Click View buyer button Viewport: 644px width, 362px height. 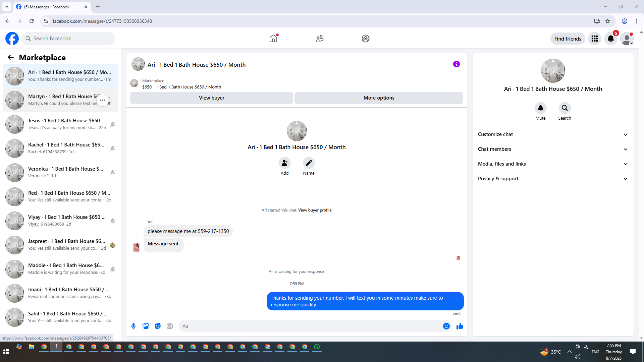(212, 98)
